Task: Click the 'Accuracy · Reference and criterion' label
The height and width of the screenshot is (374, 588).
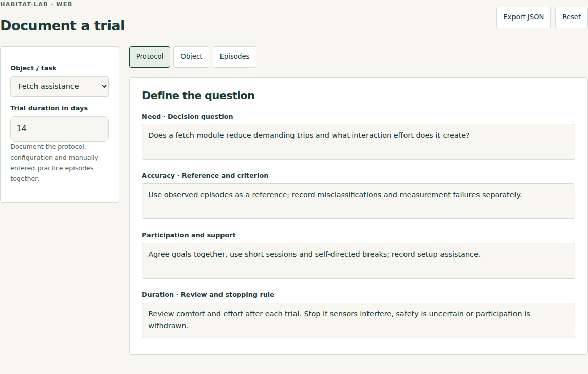Action: tap(205, 176)
